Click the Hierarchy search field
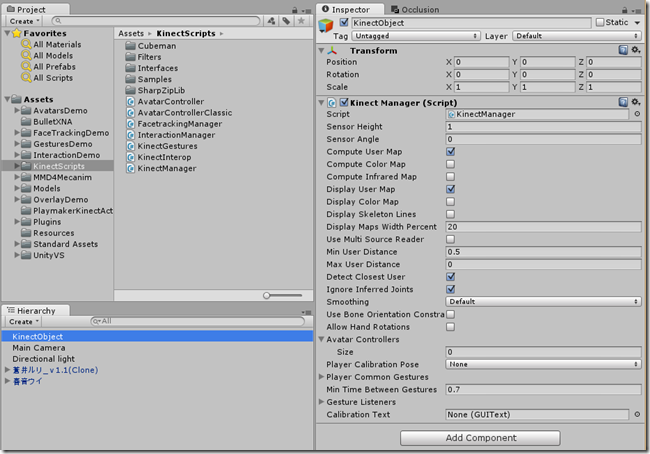The width and height of the screenshot is (650, 454). 198,321
